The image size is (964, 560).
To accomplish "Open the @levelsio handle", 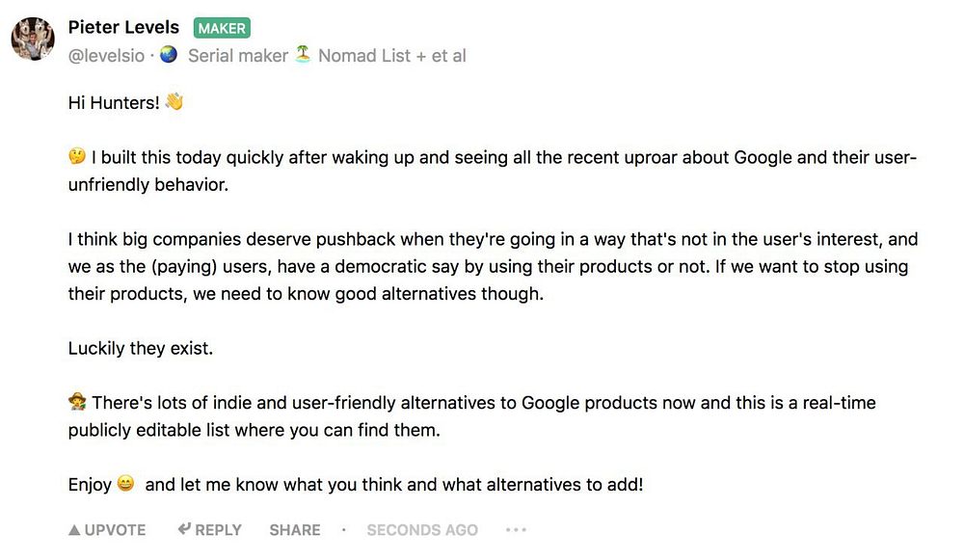I will point(106,56).
